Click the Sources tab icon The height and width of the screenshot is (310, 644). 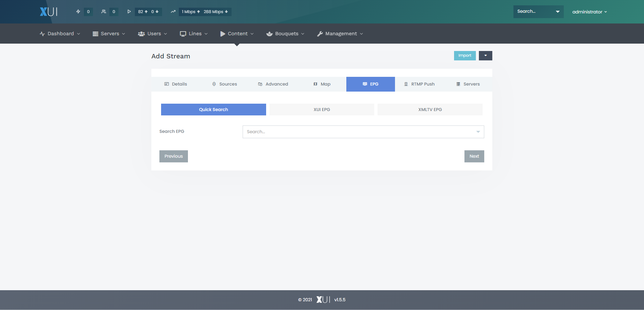(x=214, y=84)
